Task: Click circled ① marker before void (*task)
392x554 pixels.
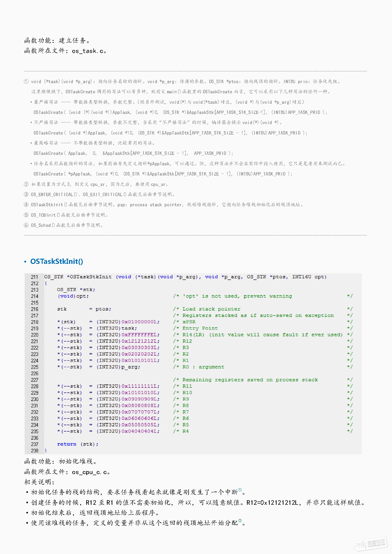Action: 26,81
